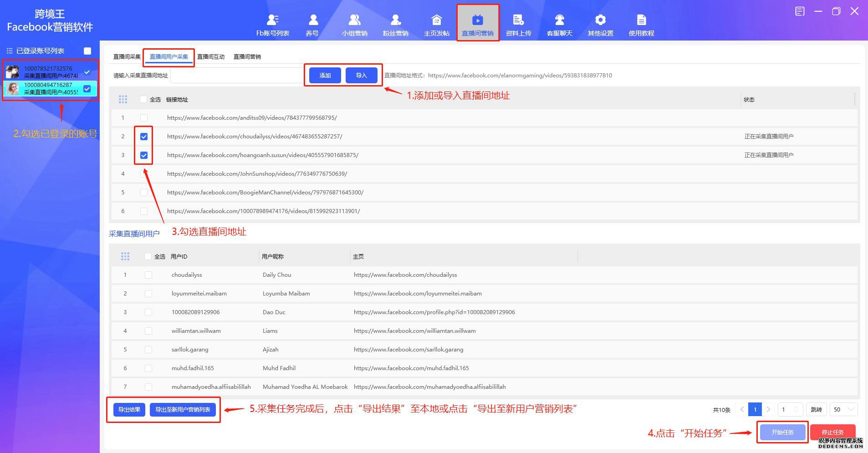868x453 pixels.
Task: Open the page size 50 dropdown
Action: coord(842,409)
